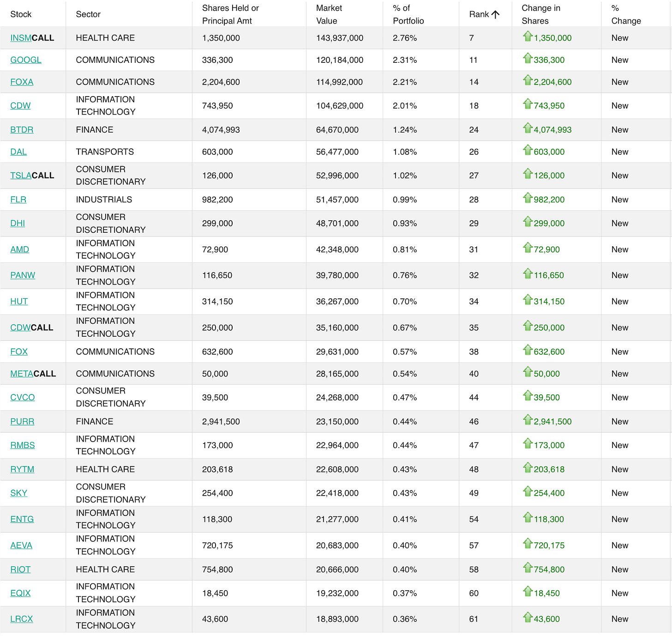The width and height of the screenshot is (672, 636).
Task: Click green arrow icon in the PURR row
Action: click(x=528, y=419)
